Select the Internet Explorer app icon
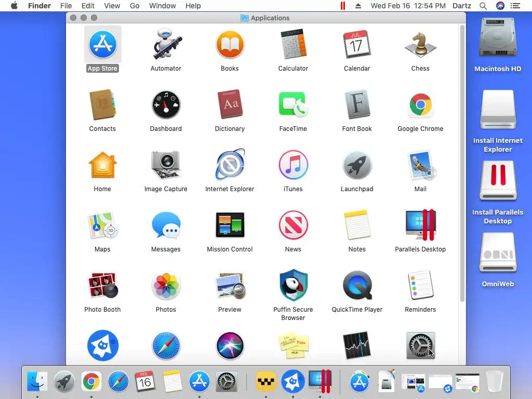Screen dimensions: 532x399 click(x=230, y=165)
